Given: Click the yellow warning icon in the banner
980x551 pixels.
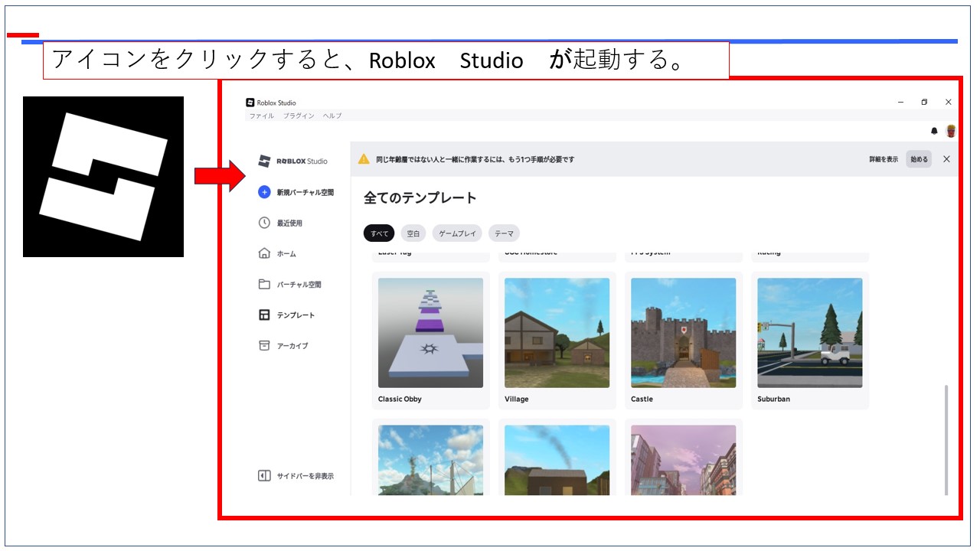Looking at the screenshot, I should point(364,159).
